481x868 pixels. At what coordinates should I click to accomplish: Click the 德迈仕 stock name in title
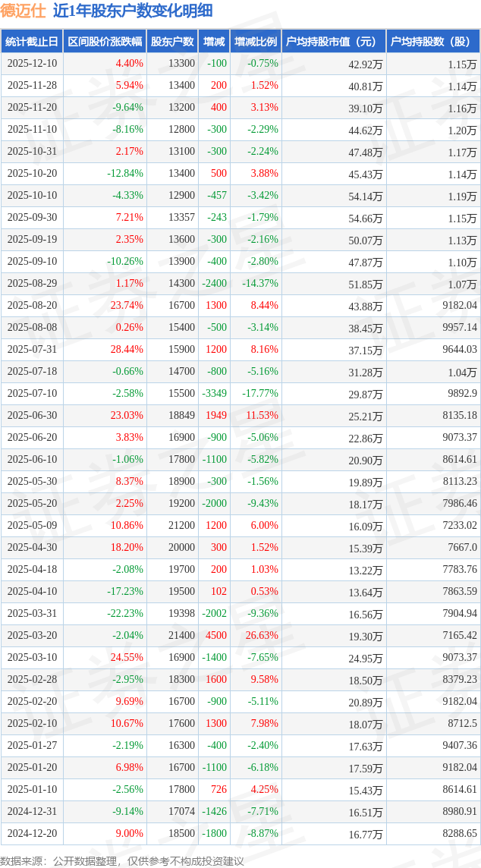click(x=23, y=11)
